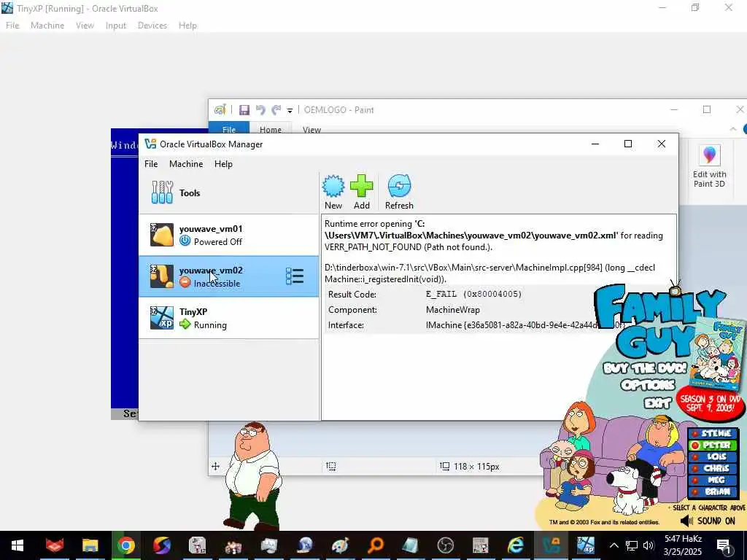This screenshot has width=747, height=560.
Task: Select MEG in Family Guy character list
Action: (x=713, y=480)
